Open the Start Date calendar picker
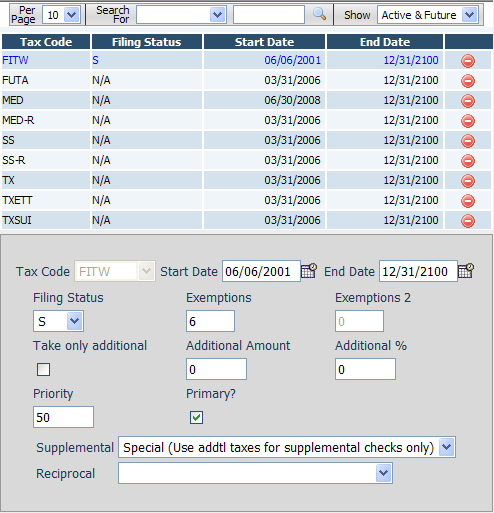Viewport: 494px width, 513px height. click(309, 271)
